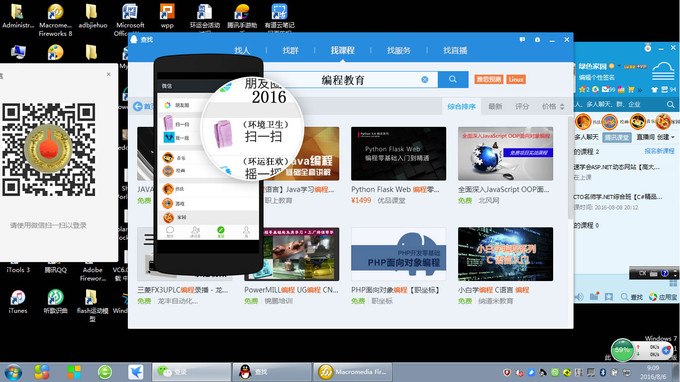Click the blue magnifier search button
The height and width of the screenshot is (382, 680).
[x=453, y=79]
